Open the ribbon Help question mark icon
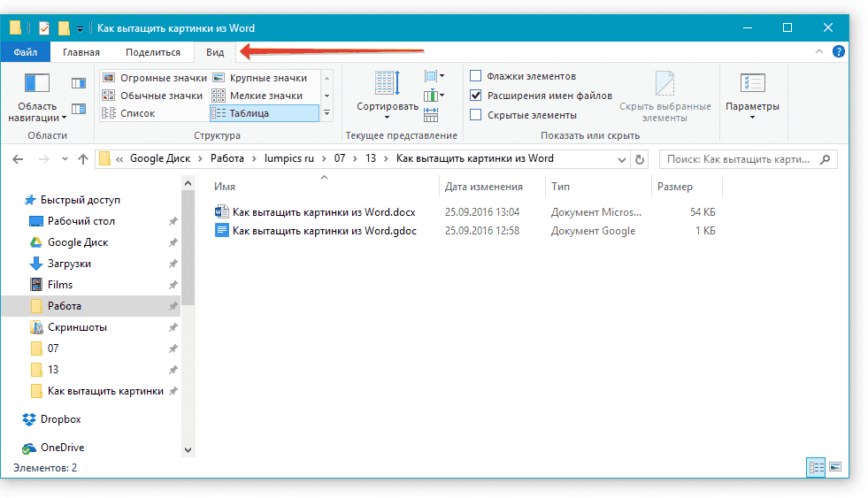 (x=838, y=52)
